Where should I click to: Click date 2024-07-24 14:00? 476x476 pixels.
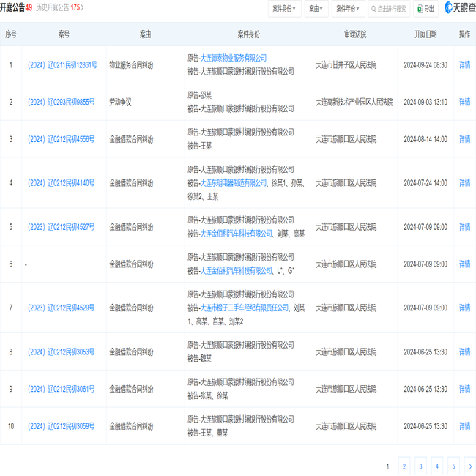pyautogui.click(x=425, y=183)
